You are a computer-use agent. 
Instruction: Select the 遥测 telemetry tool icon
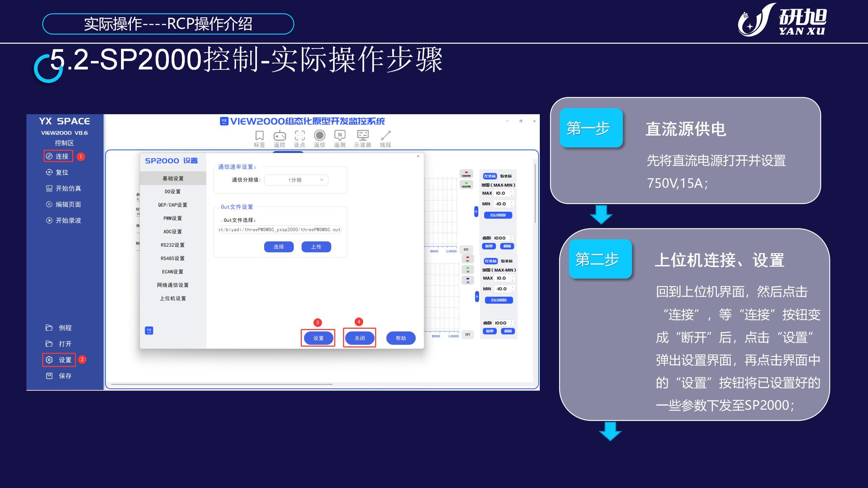339,136
